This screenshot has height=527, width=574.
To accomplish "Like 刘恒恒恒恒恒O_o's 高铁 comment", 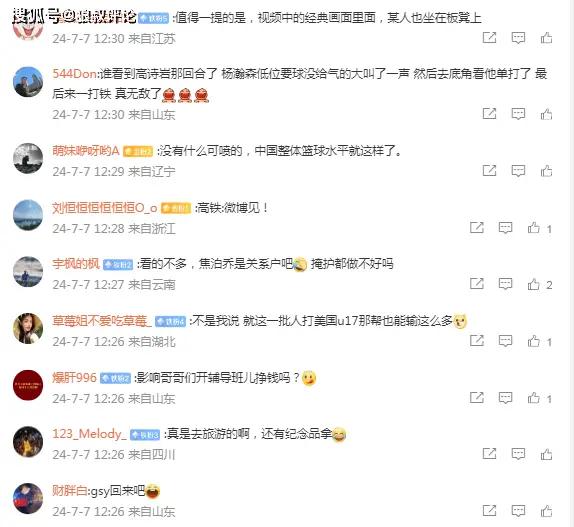I will click(x=533, y=228).
